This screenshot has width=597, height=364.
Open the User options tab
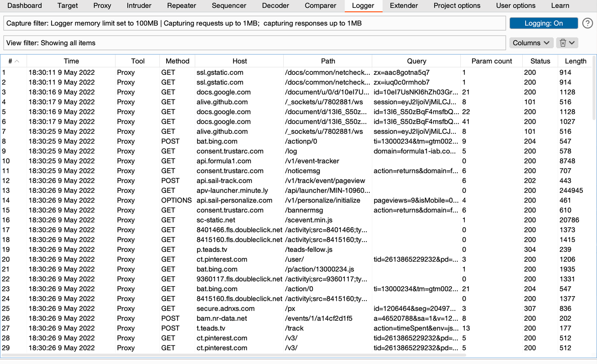point(516,6)
